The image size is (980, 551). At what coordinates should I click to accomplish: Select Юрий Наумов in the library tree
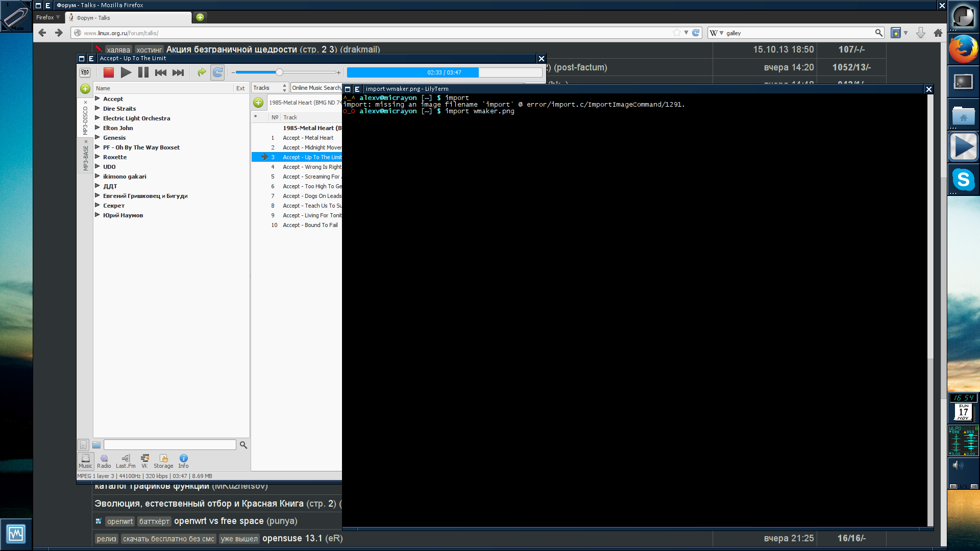[x=123, y=215]
